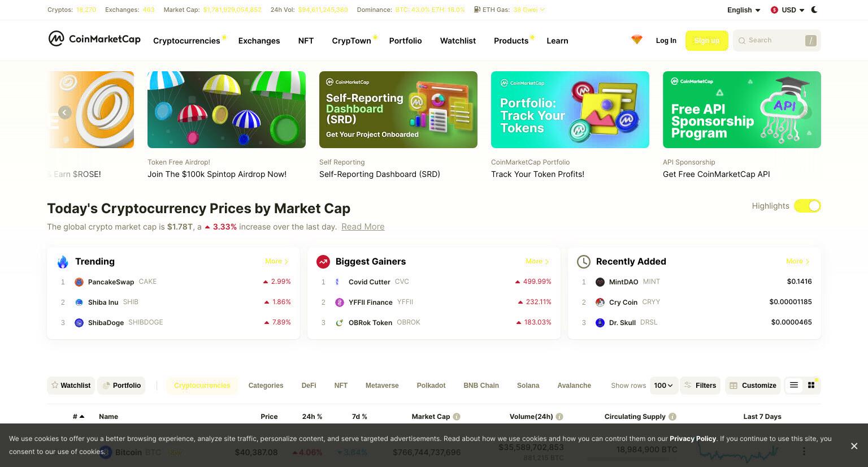868x467 pixels.
Task: Open the Bitcoin row more-options menu
Action: pyautogui.click(x=804, y=451)
